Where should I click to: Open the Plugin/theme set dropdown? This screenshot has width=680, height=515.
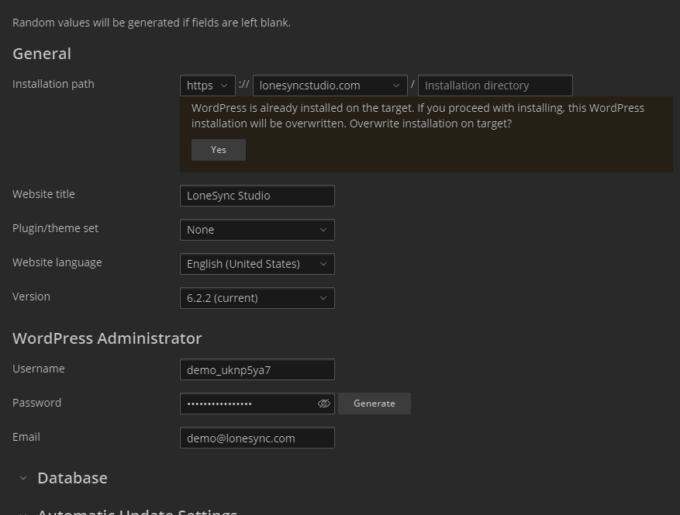click(x=257, y=230)
